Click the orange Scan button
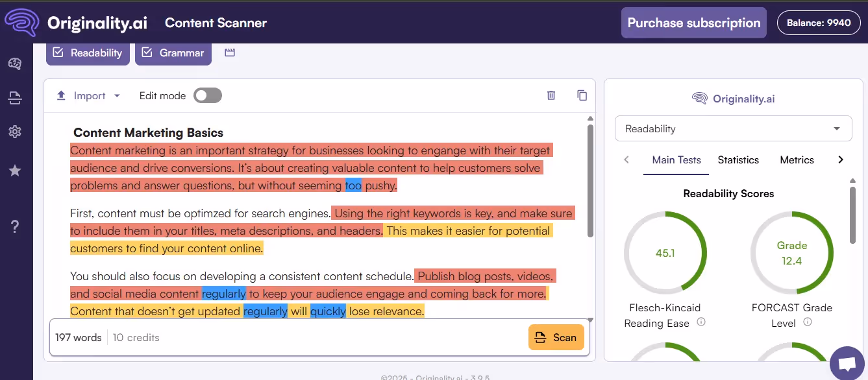 [x=556, y=337]
